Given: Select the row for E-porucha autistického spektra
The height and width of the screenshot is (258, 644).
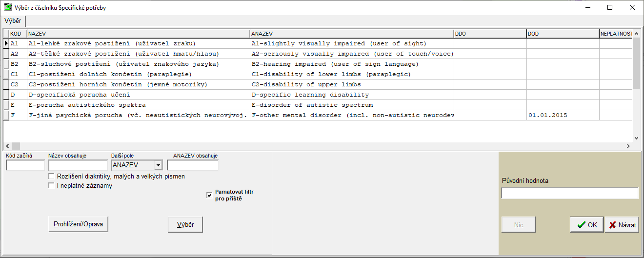Looking at the screenshot, I should (138, 105).
